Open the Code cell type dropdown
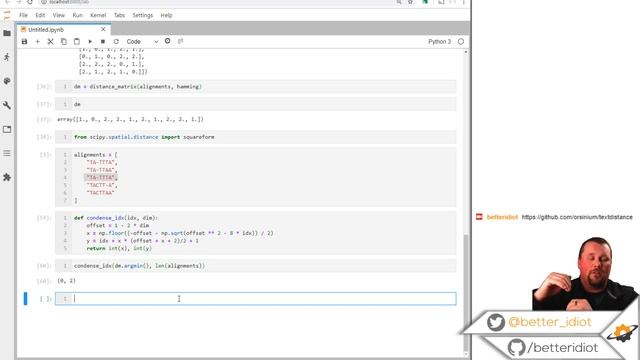Viewport: 640px width, 360px height. [142, 42]
